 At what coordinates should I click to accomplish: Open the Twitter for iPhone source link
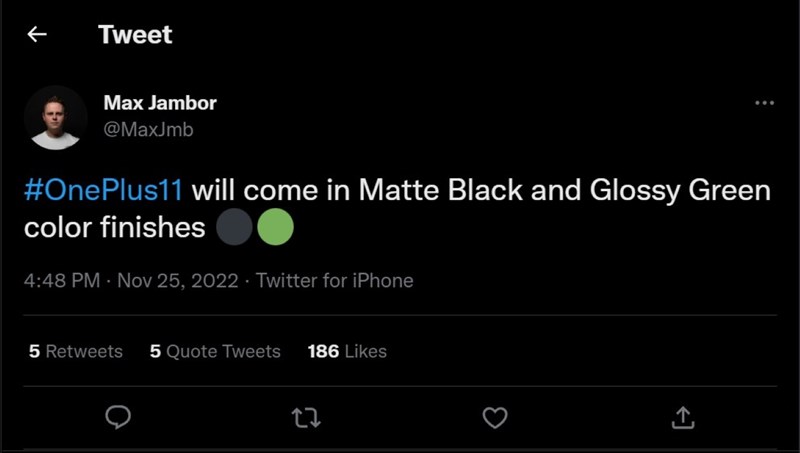[335, 280]
